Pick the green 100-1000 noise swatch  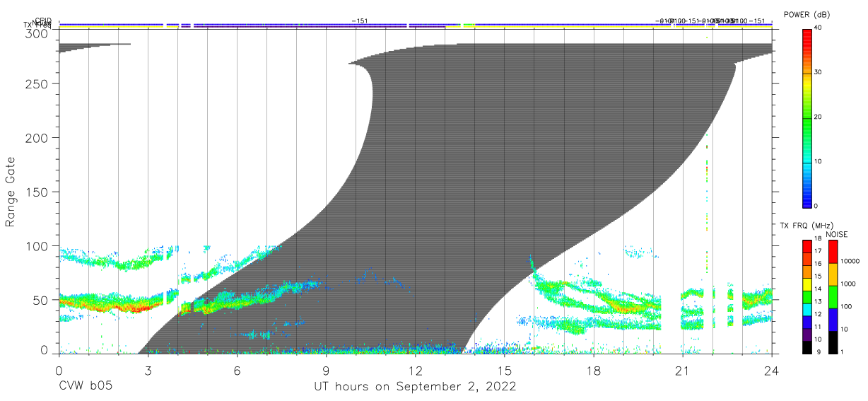click(833, 297)
